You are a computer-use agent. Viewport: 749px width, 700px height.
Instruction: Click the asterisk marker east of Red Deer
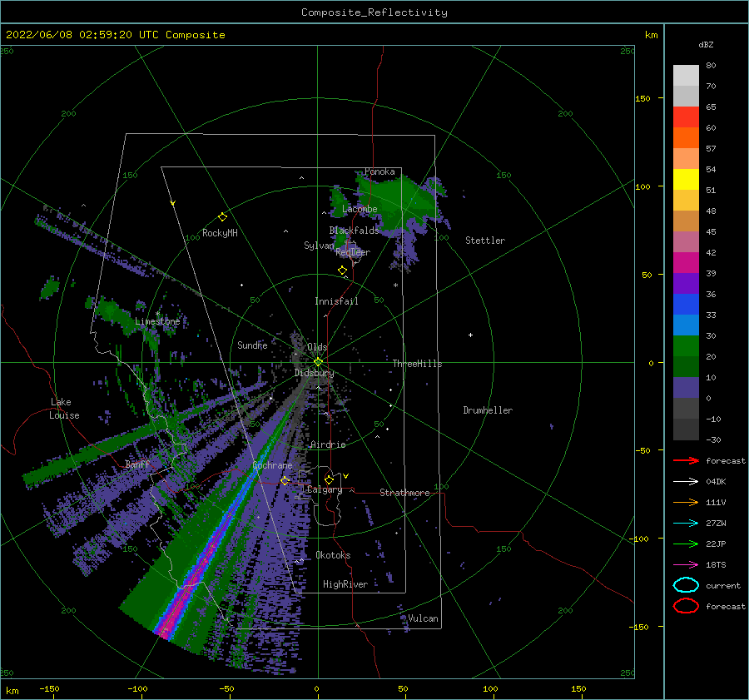(395, 285)
